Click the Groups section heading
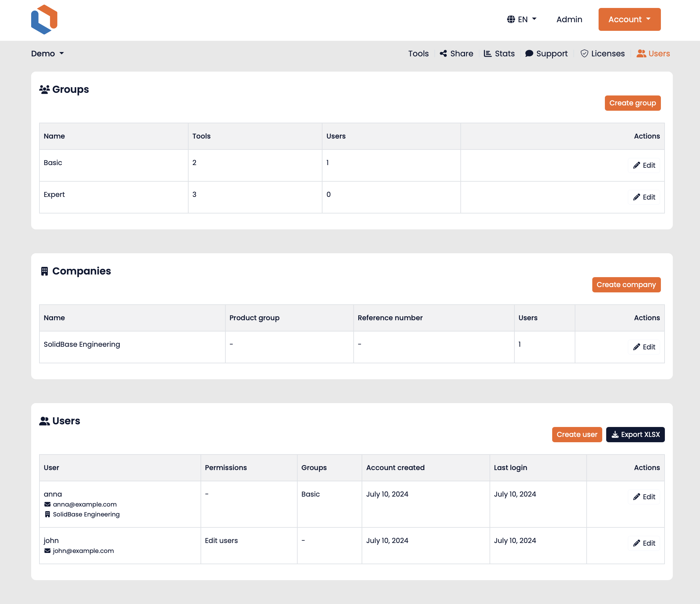This screenshot has height=604, width=700. click(70, 90)
